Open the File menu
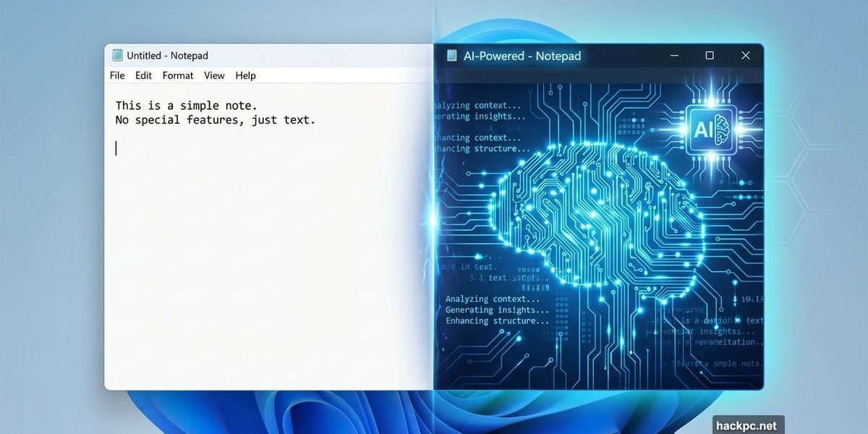Screen dimensions: 868x434 pos(116,75)
